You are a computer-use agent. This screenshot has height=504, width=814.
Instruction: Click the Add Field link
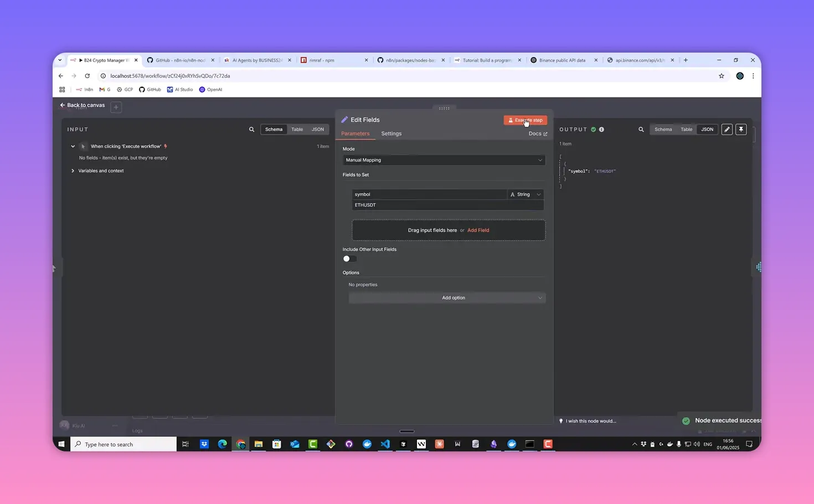tap(478, 230)
